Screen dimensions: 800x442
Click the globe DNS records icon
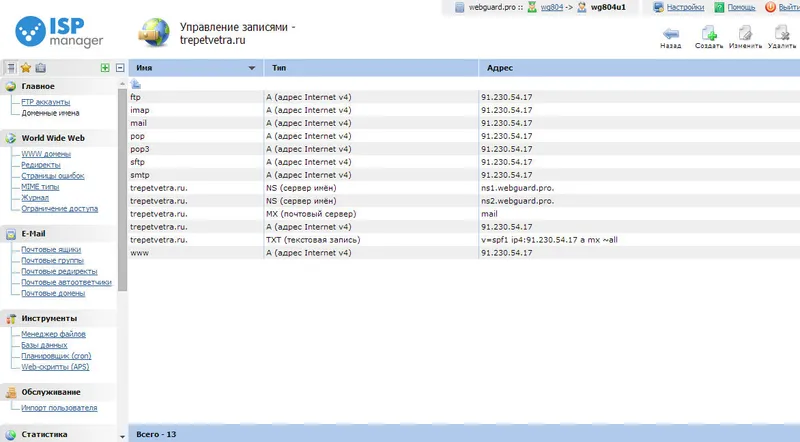[154, 33]
